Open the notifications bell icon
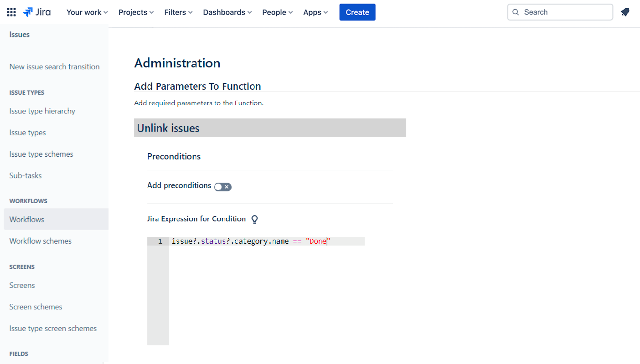 [x=625, y=12]
